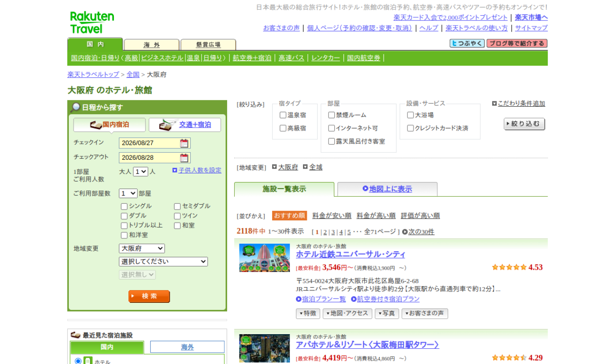The width and height of the screenshot is (607, 364).
Task: Enable the 大浴場 filter
Action: tap(411, 115)
